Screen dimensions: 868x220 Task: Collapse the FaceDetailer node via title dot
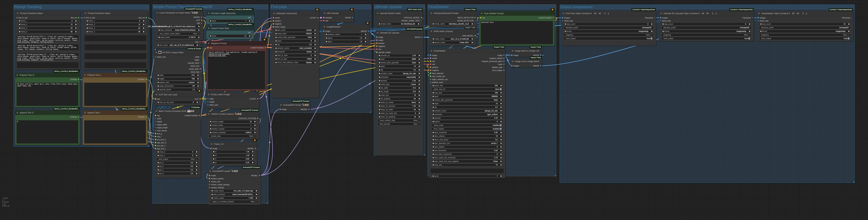point(431,51)
